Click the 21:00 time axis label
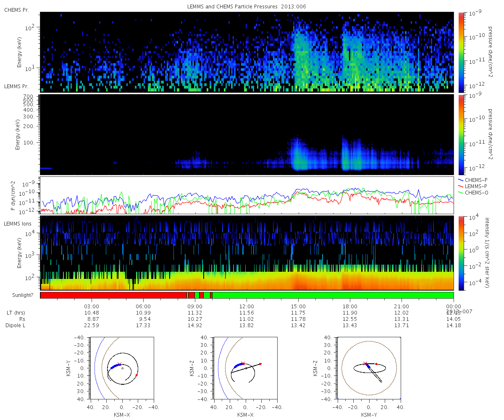Image resolution: width=504 pixels, height=420 pixels. (402, 306)
